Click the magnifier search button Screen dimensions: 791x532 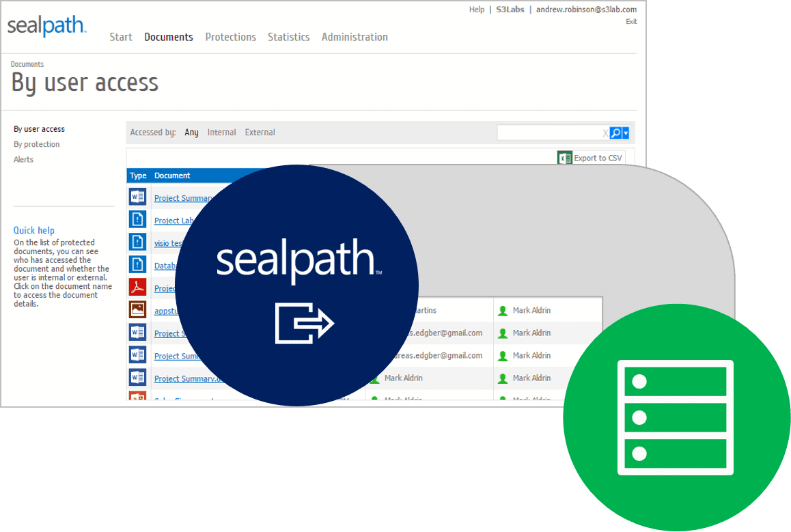pyautogui.click(x=615, y=132)
